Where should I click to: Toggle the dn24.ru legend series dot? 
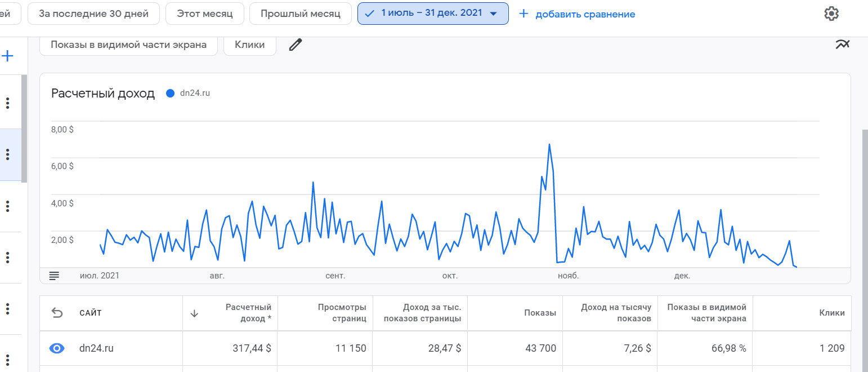(x=171, y=94)
